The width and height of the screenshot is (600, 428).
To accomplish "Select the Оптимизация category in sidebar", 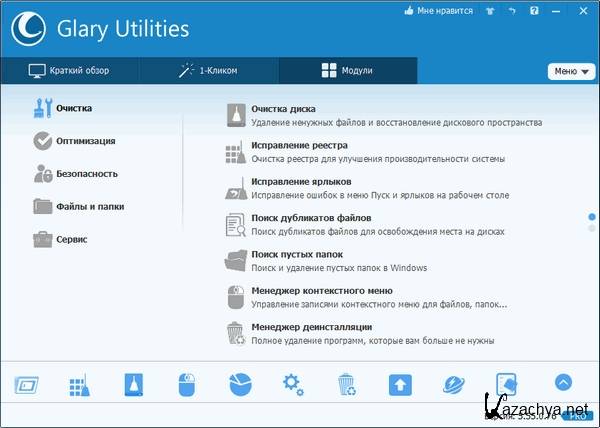I will coord(85,141).
